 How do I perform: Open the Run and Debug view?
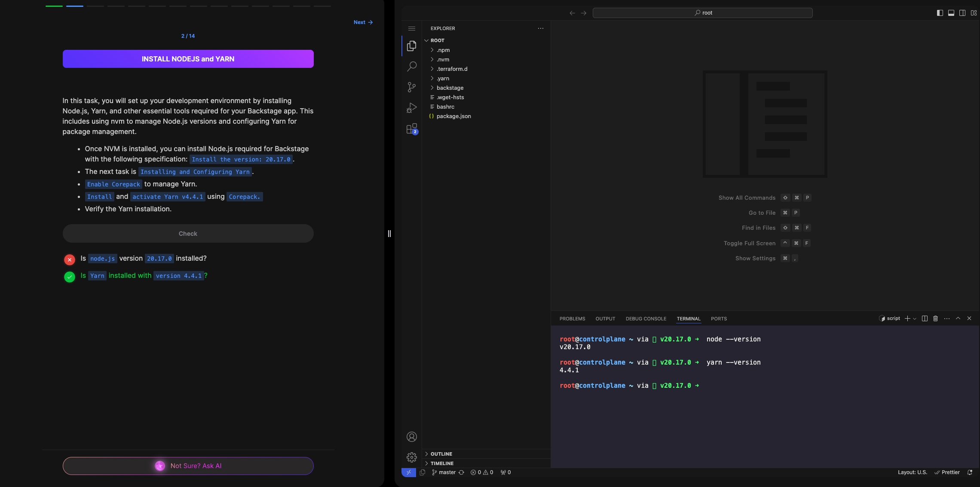tap(411, 107)
